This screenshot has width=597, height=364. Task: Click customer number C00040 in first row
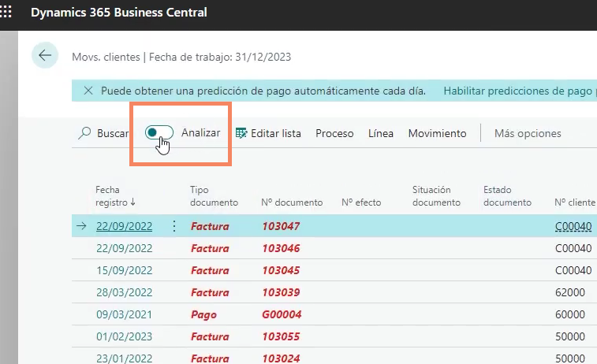tap(573, 226)
